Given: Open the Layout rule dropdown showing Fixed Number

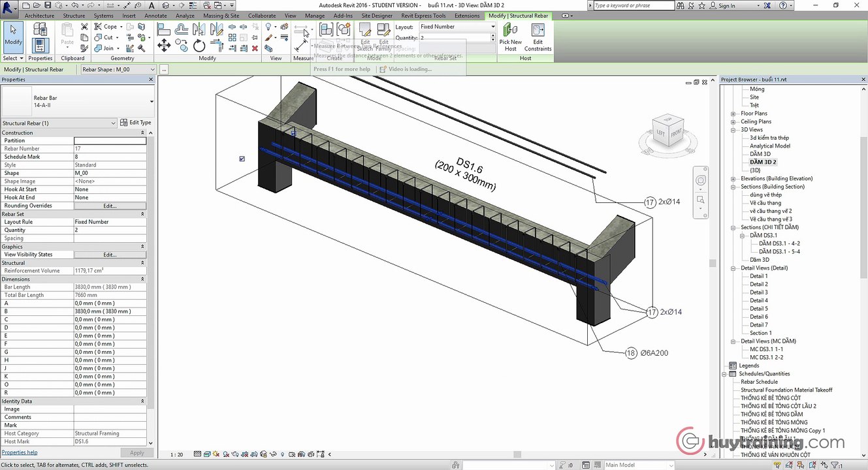Looking at the screenshot, I should pyautogui.click(x=457, y=27).
